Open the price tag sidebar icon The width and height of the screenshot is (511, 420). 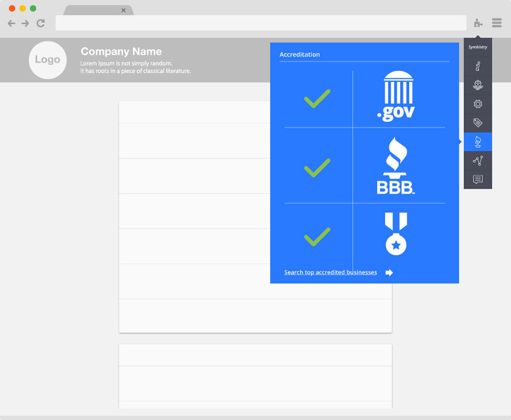coord(478,123)
